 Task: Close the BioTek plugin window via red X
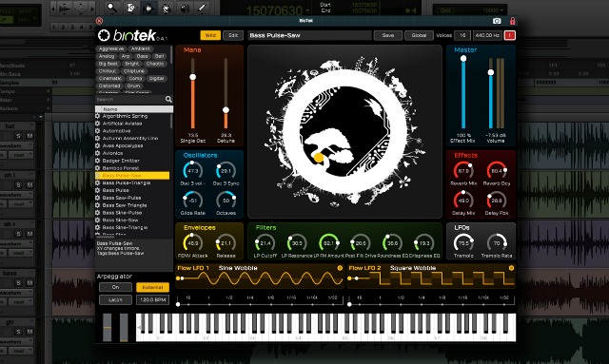[x=99, y=21]
